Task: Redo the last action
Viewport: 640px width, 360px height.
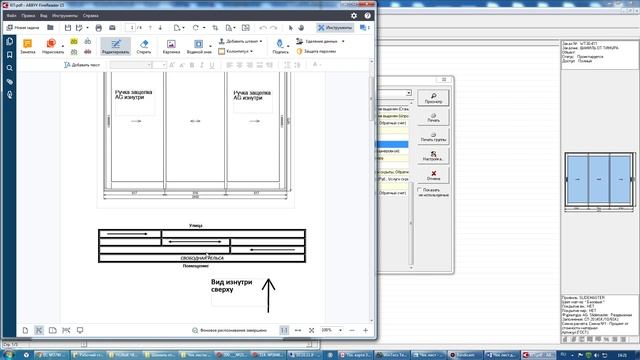Action: pyautogui.click(x=273, y=28)
